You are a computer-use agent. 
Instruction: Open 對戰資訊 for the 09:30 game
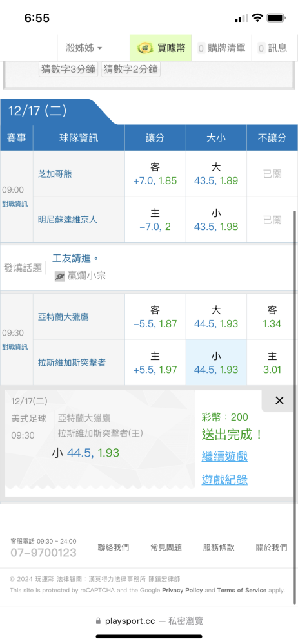[15, 347]
